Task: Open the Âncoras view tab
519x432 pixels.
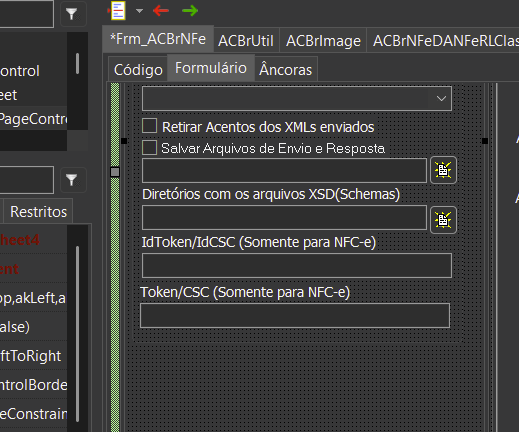Action: click(x=286, y=70)
